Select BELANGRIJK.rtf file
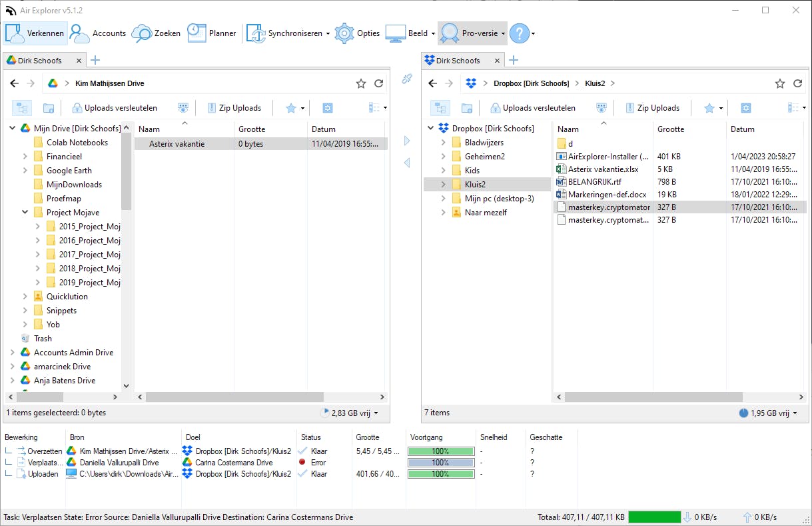Screen dimensions: 812x526 pyautogui.click(x=598, y=181)
